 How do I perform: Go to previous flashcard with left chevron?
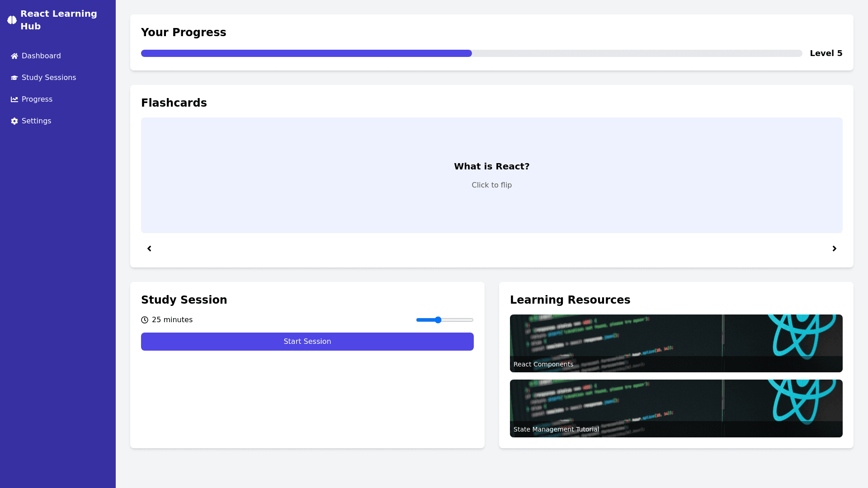pyautogui.click(x=149, y=249)
